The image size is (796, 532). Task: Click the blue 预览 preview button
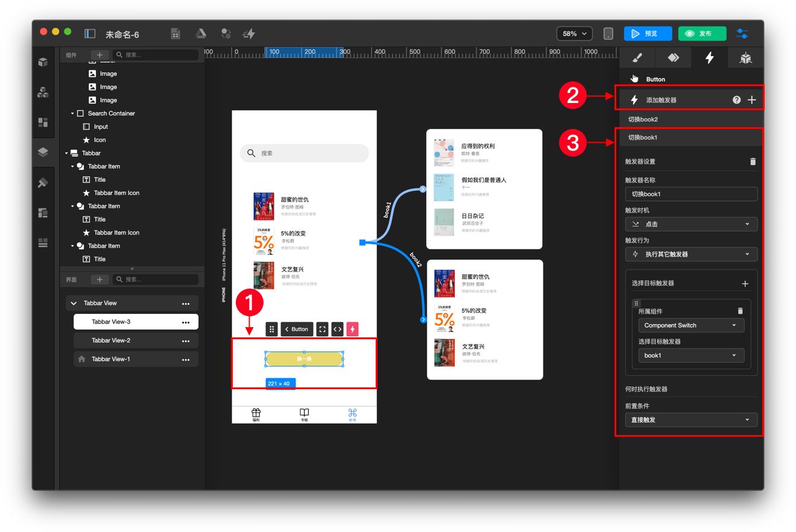pyautogui.click(x=648, y=34)
